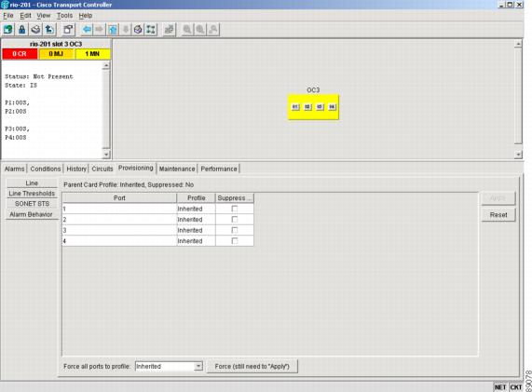Screen dimensions: 532x392
Task: Select the Alarm Behavior subtab
Action: click(x=32, y=214)
